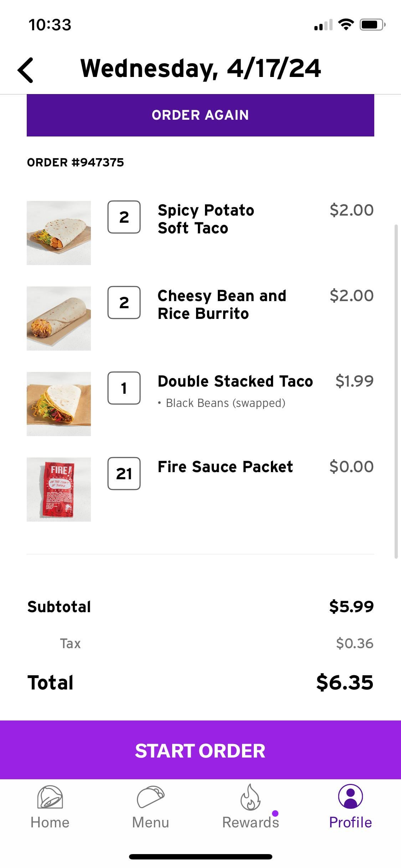Open the Menu taco icon
Image resolution: width=401 pixels, height=868 pixels.
point(150,797)
